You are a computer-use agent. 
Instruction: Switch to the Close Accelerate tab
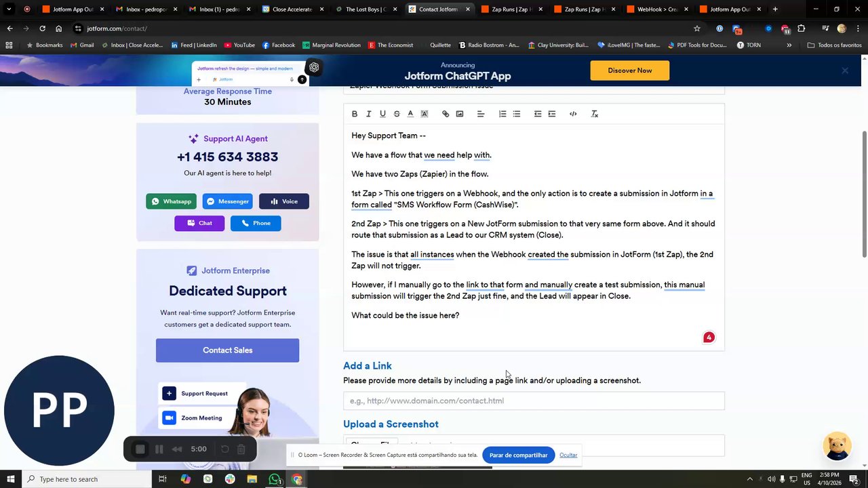(293, 9)
